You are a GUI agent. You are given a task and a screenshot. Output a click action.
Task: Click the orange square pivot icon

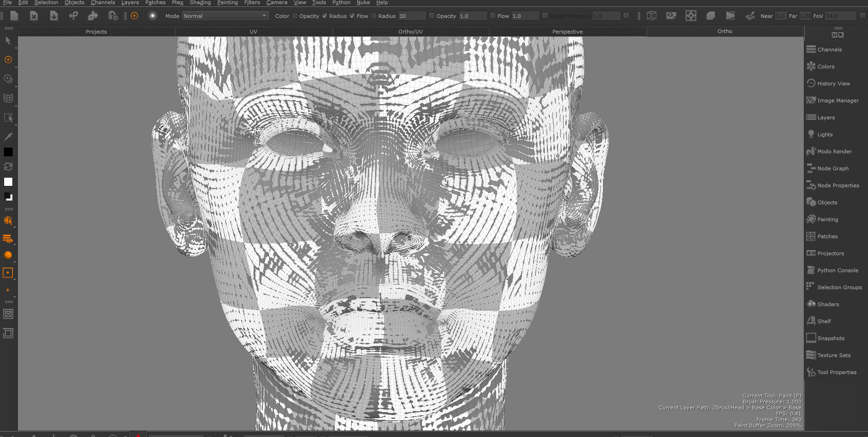(x=8, y=273)
